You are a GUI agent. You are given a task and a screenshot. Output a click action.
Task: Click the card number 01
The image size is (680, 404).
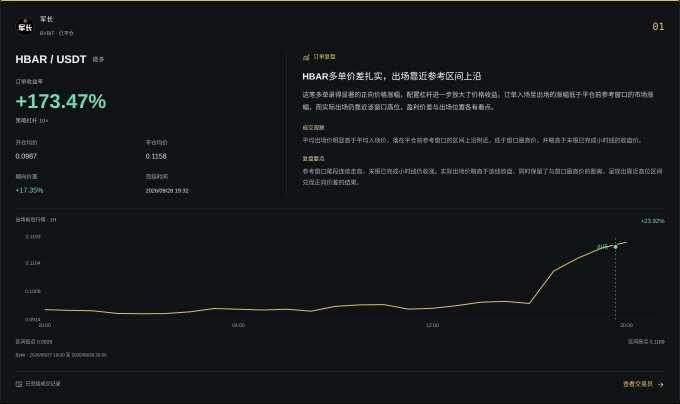coord(658,26)
